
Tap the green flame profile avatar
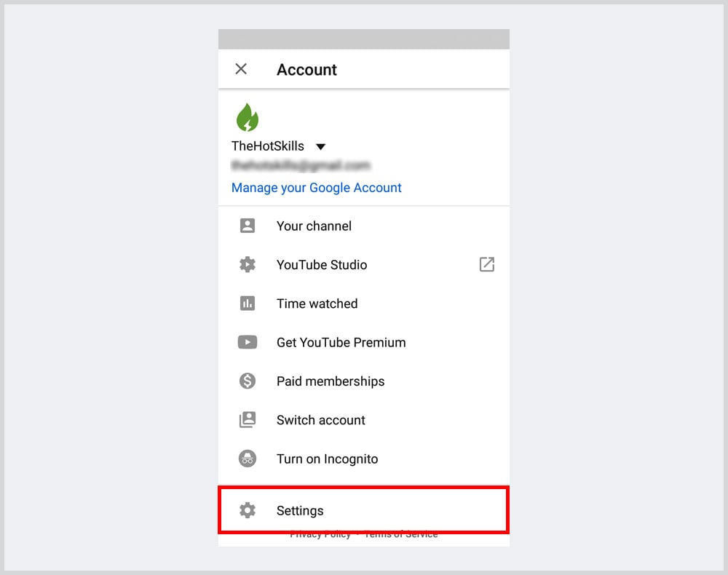pos(248,117)
